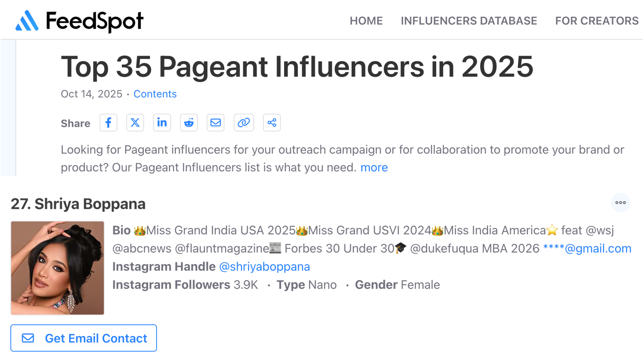Open three-dot options for Shriya Boppana
643x364 pixels.
coord(620,203)
